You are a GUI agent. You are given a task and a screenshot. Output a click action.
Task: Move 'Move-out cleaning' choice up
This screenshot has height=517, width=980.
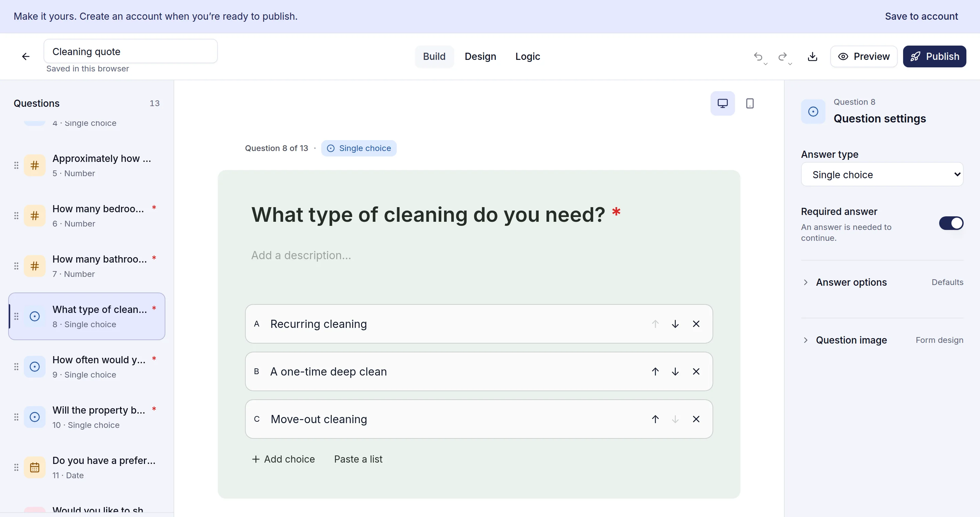(x=655, y=419)
